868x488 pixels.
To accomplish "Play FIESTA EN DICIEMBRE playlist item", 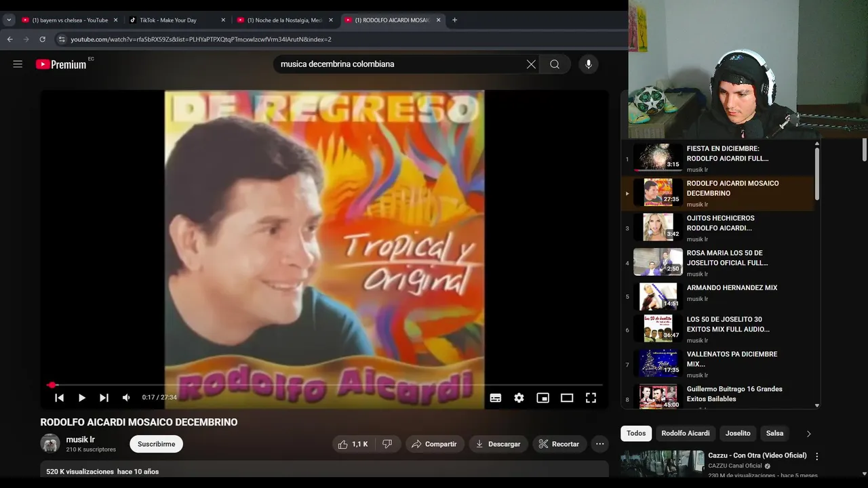I will [x=717, y=159].
